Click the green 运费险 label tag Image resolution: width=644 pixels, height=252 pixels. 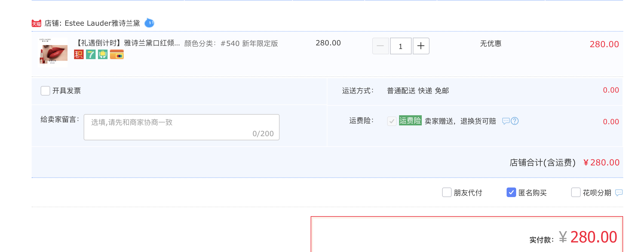coord(410,121)
